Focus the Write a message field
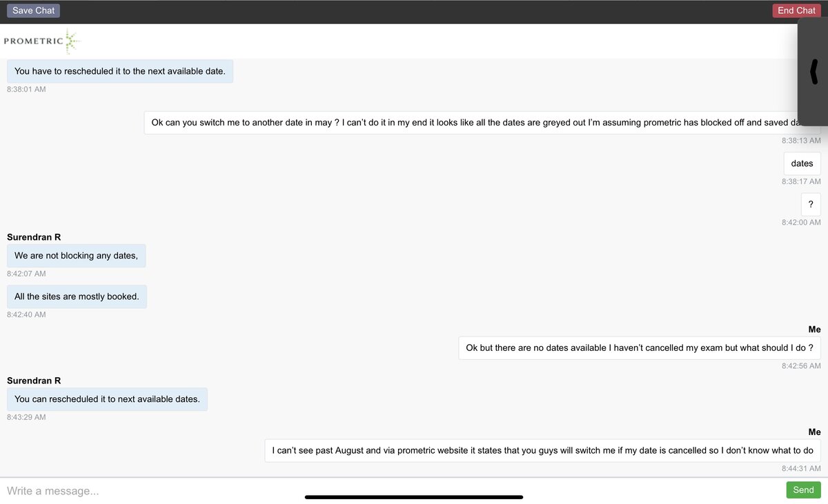This screenshot has width=828, height=504. pos(386,490)
